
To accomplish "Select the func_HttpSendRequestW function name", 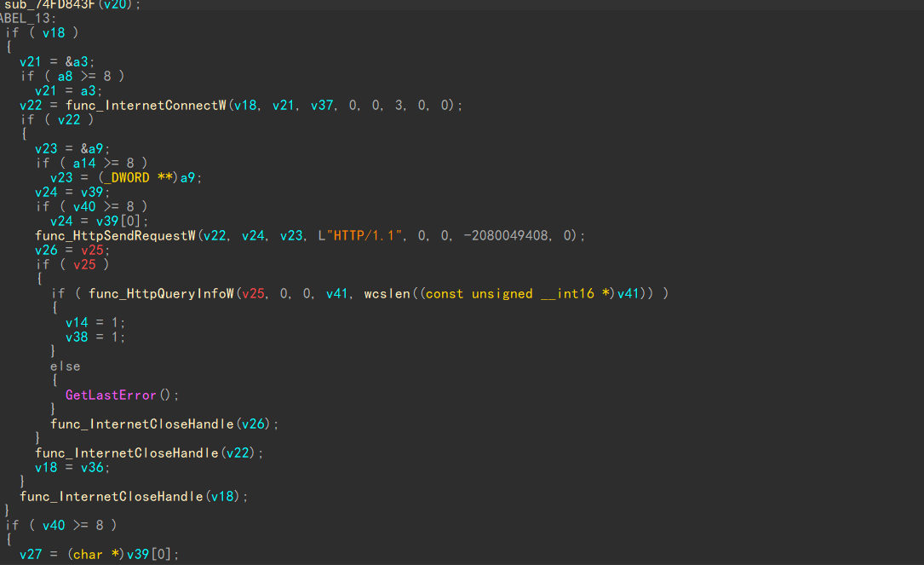I will click(114, 235).
